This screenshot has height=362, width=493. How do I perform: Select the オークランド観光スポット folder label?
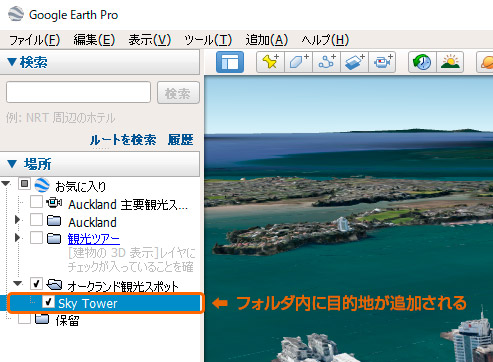(x=123, y=286)
